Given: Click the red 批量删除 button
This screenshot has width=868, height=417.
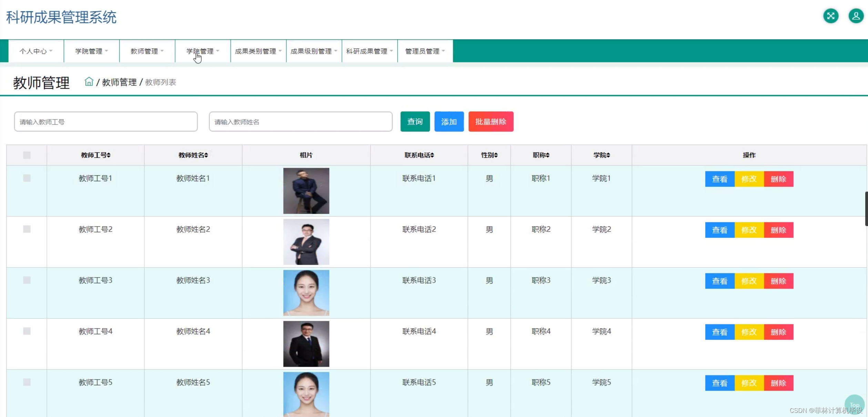Looking at the screenshot, I should click(491, 122).
